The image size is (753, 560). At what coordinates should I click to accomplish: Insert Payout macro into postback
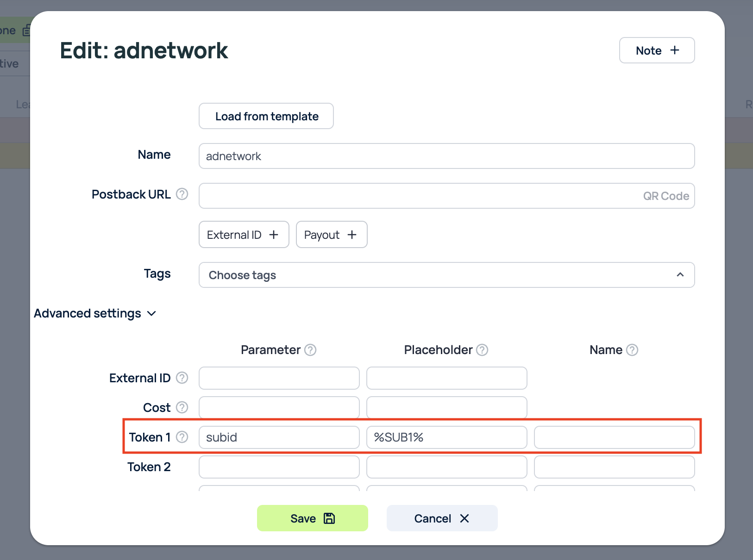tap(331, 235)
